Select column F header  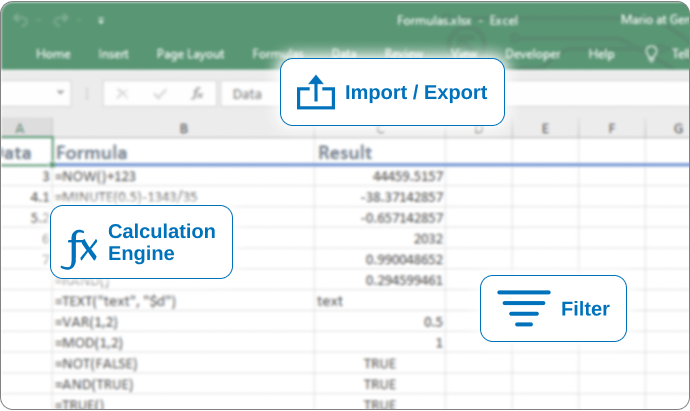pos(612,128)
